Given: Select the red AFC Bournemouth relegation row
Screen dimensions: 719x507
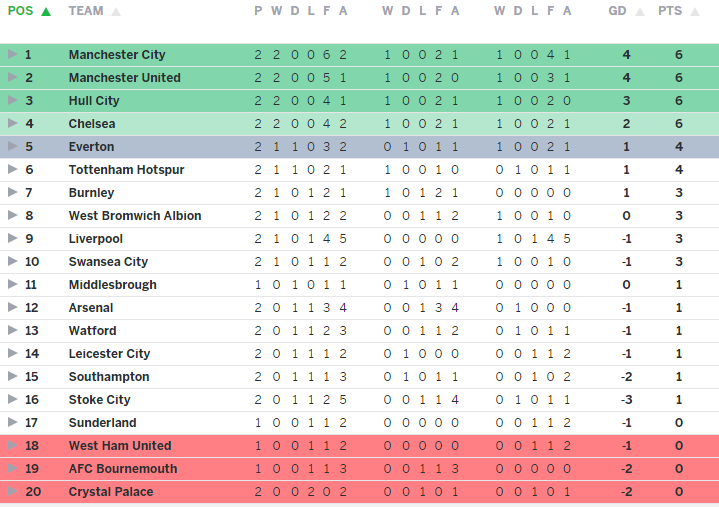Looking at the screenshot, I should click(x=360, y=469).
